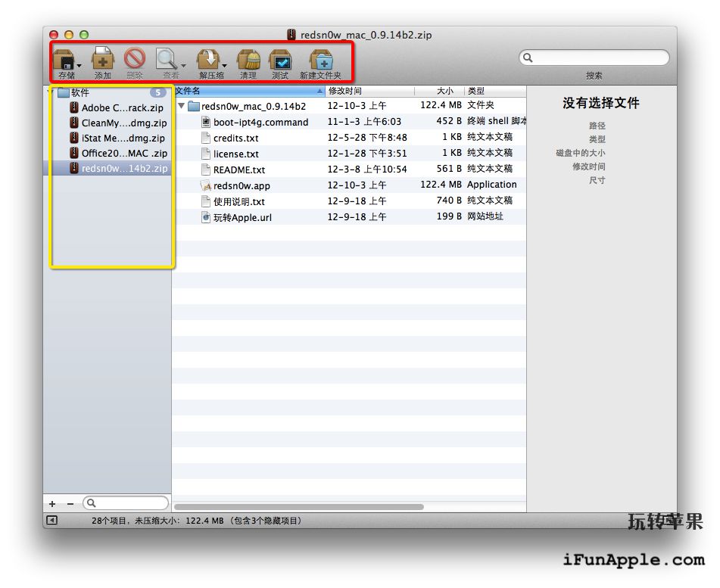The height and width of the screenshot is (588, 720).
Task: Click the README.txt document icon
Action: tap(206, 169)
